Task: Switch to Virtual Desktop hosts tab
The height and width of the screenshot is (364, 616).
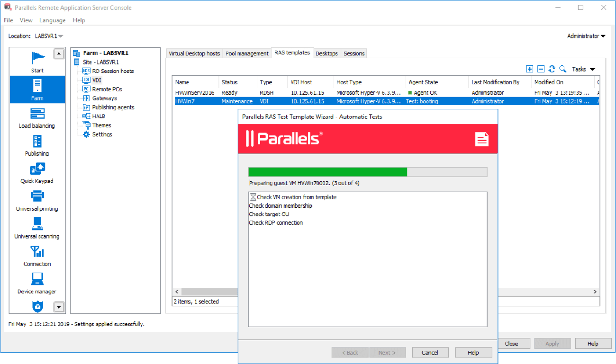Action: click(x=194, y=53)
